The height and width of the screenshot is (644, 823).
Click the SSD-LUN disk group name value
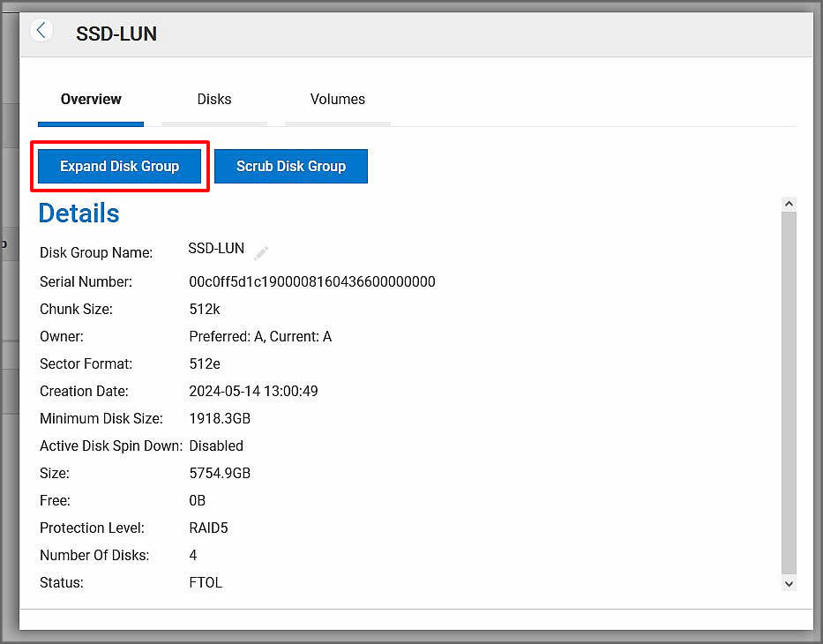[216, 249]
